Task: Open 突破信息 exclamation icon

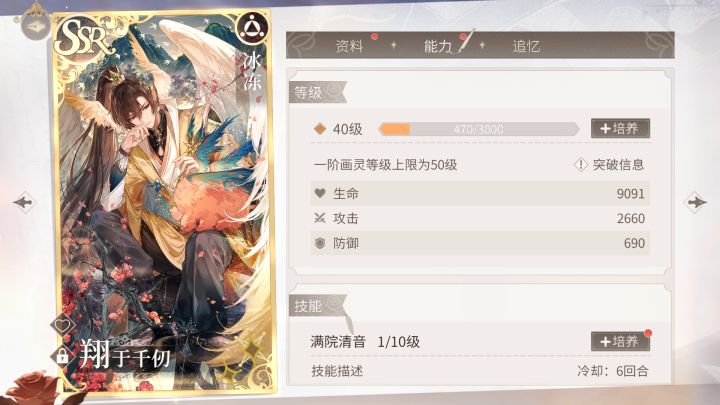Action: point(581,164)
